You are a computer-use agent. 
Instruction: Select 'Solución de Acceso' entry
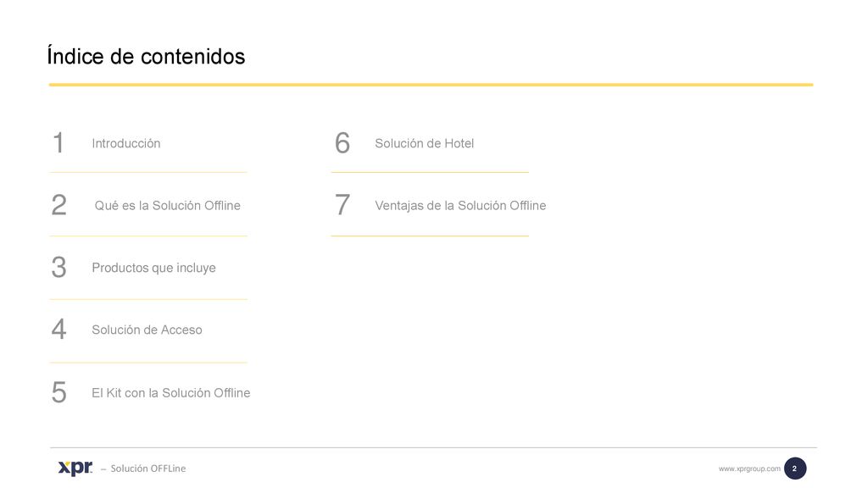147,330
